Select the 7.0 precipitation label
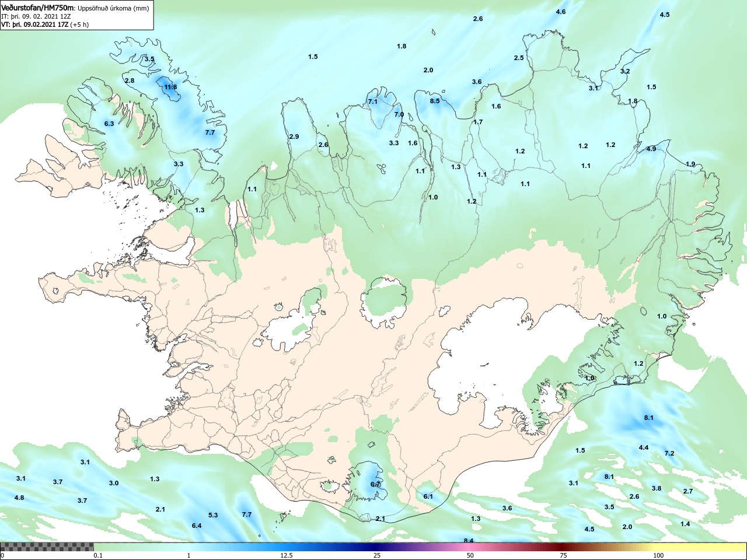 399,114
